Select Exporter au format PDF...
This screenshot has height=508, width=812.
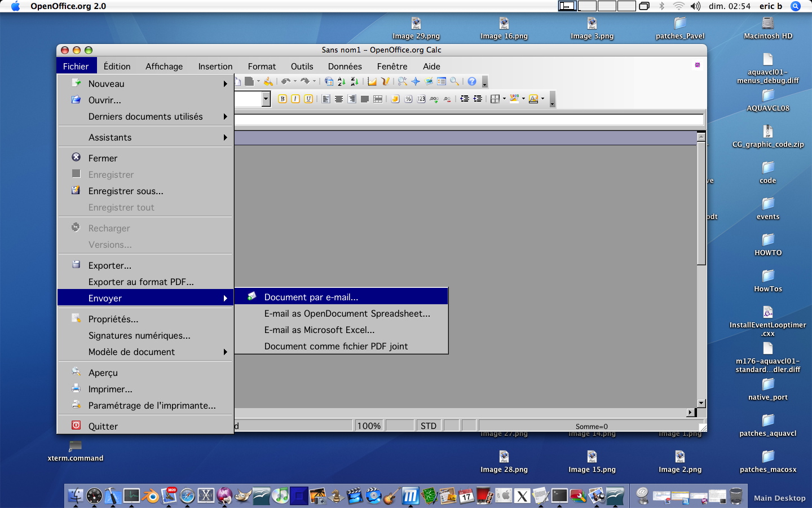click(x=145, y=282)
